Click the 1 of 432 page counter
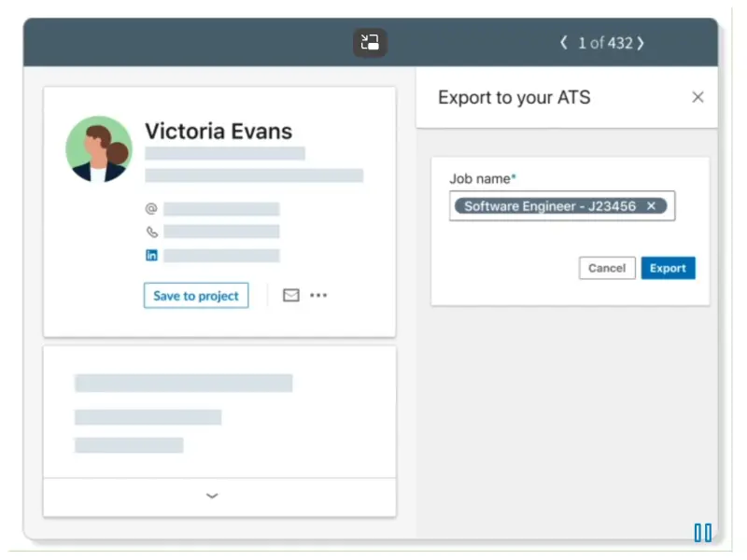The width and height of the screenshot is (747, 560). coord(603,42)
